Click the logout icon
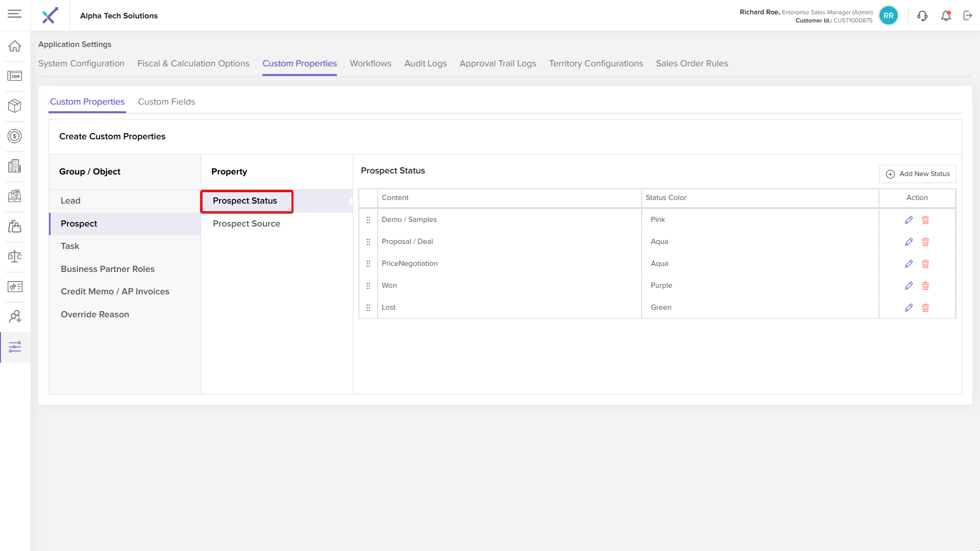Screen dimensions: 980x551 (968, 16)
